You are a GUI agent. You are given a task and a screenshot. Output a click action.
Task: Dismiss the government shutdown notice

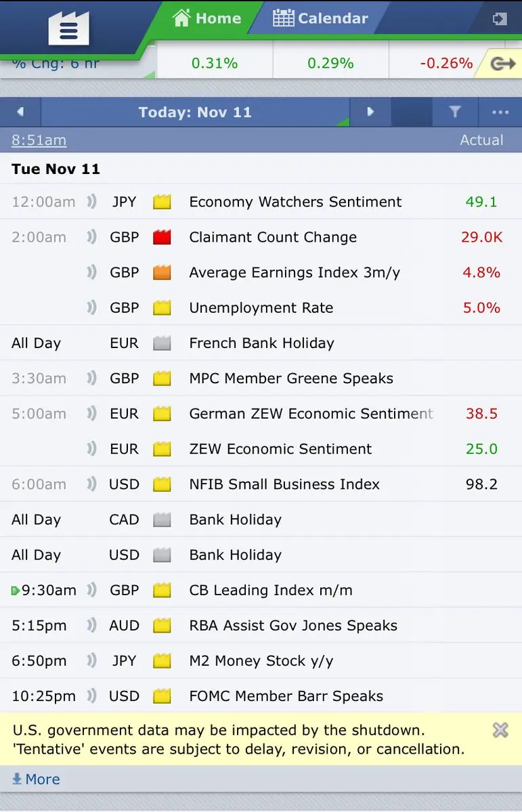[x=500, y=730]
